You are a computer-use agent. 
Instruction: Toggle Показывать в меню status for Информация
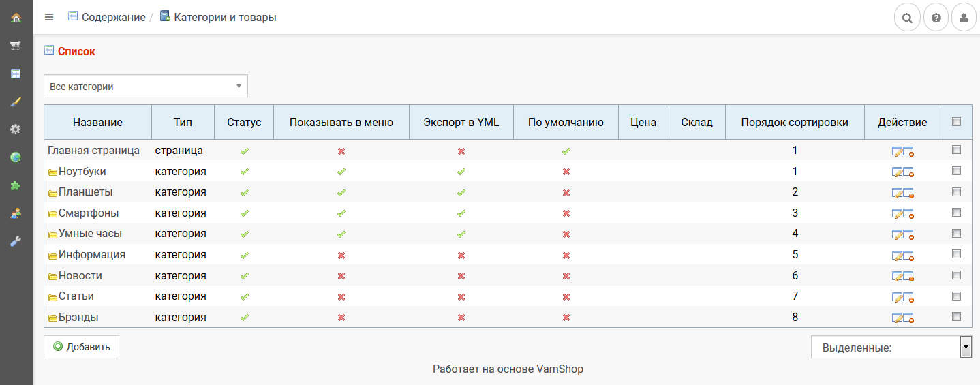click(341, 255)
